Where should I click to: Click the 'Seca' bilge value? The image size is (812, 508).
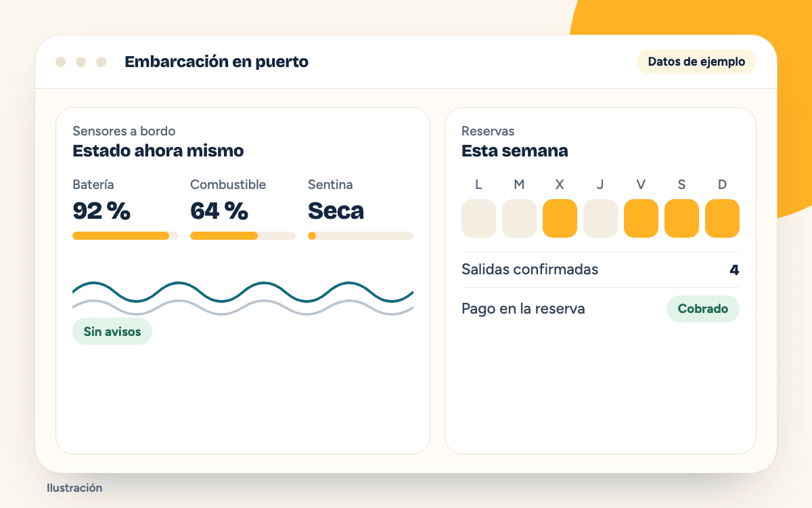point(336,211)
